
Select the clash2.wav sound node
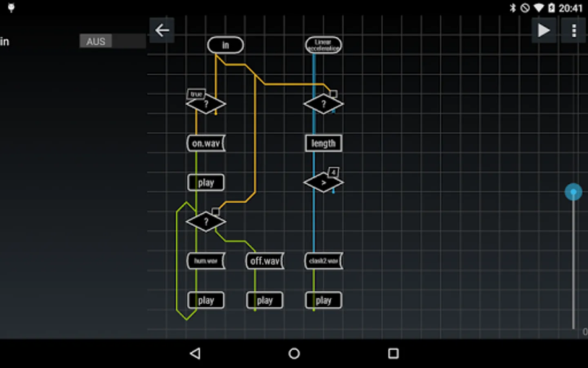click(x=323, y=261)
